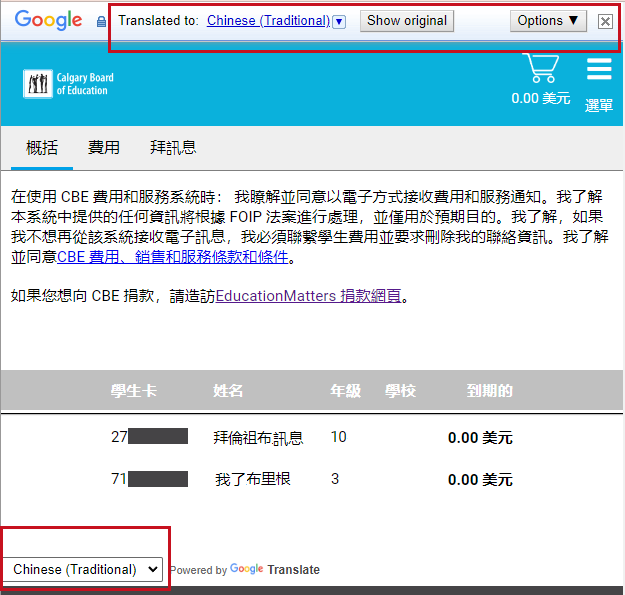Close the Google Translate bar
Screen dimensions: 625x595
pyautogui.click(x=605, y=21)
